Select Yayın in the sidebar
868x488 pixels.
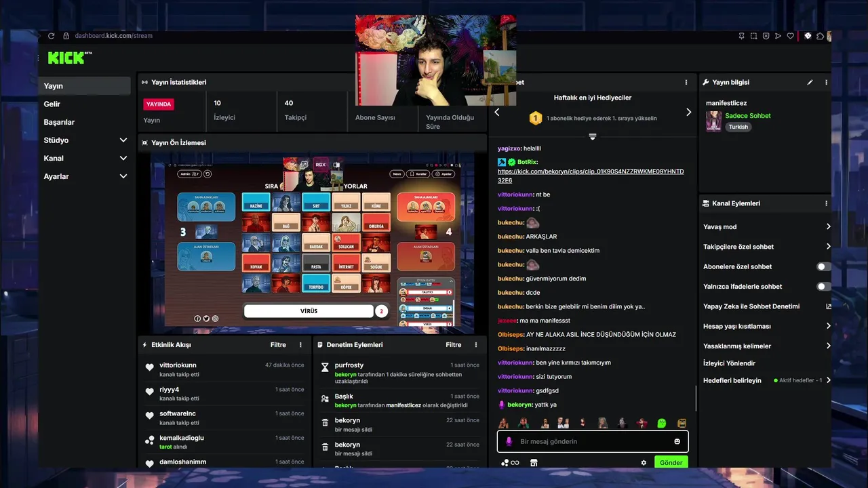tap(85, 86)
